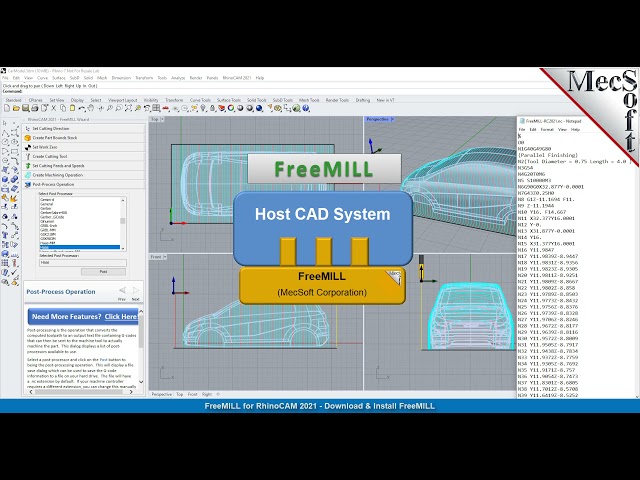The image size is (640, 480).
Task: Select the Right viewport tab at bottom
Action: (207, 394)
